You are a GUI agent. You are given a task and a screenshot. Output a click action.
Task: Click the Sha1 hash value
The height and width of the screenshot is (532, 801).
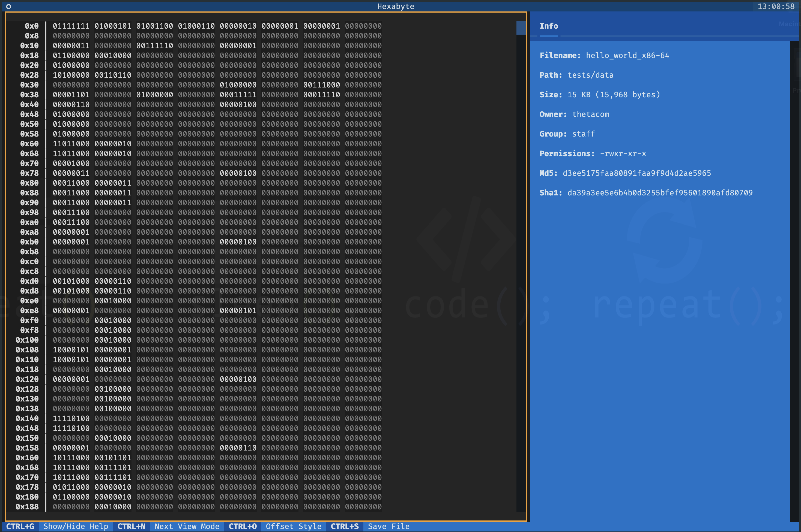tap(660, 193)
